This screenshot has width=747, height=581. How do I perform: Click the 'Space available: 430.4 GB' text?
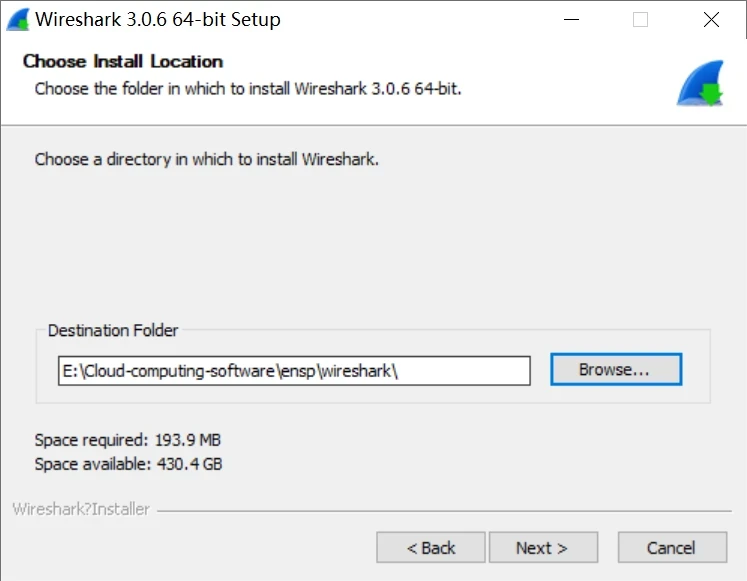click(x=128, y=464)
